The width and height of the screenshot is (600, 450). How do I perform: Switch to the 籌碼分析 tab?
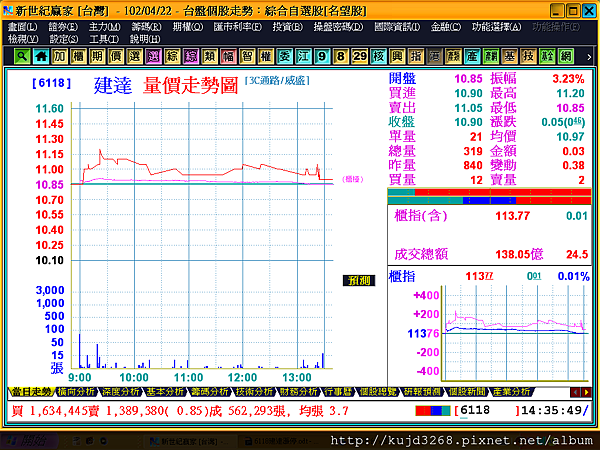coord(209,392)
